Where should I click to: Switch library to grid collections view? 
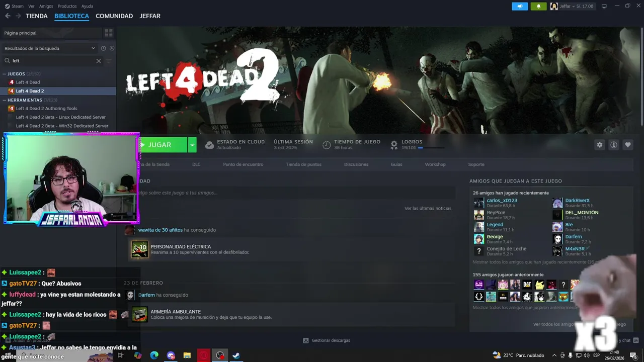tap(108, 33)
